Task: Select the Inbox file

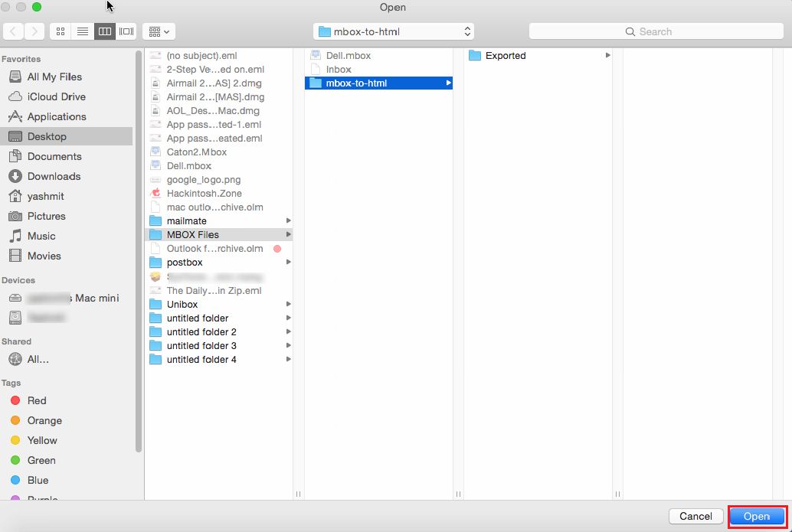Action: (x=339, y=70)
